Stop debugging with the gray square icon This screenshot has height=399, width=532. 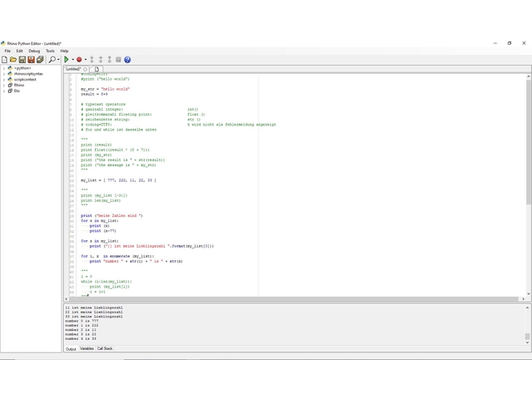pos(118,60)
